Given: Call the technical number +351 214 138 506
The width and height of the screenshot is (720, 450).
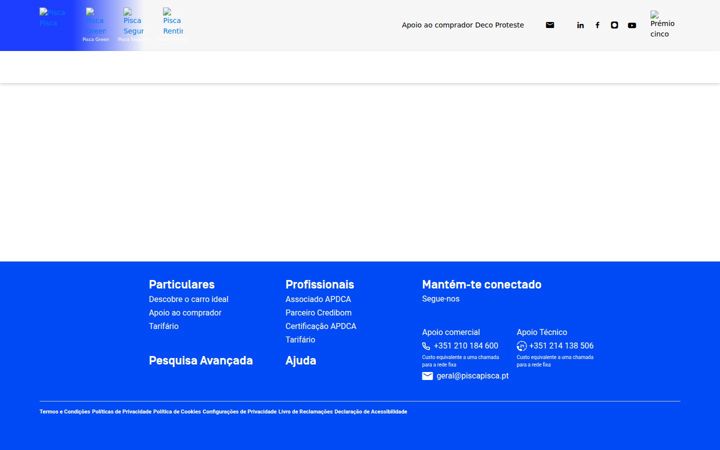Looking at the screenshot, I should tap(561, 346).
